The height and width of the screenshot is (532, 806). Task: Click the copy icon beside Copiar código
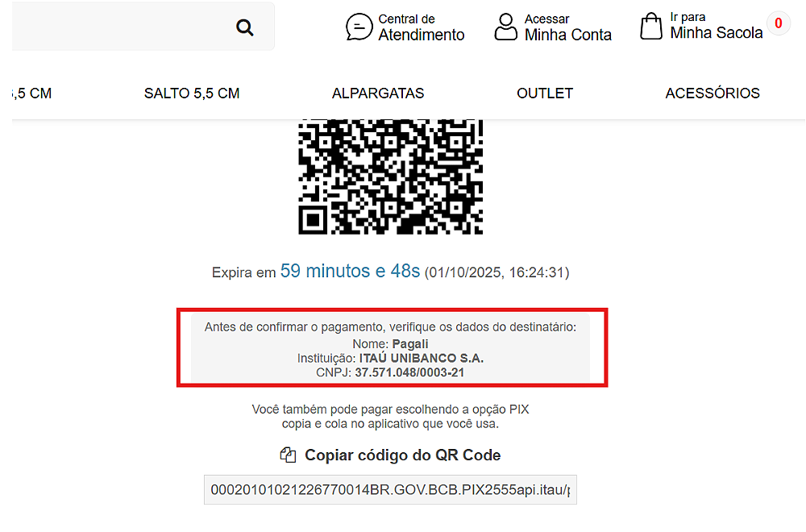288,455
